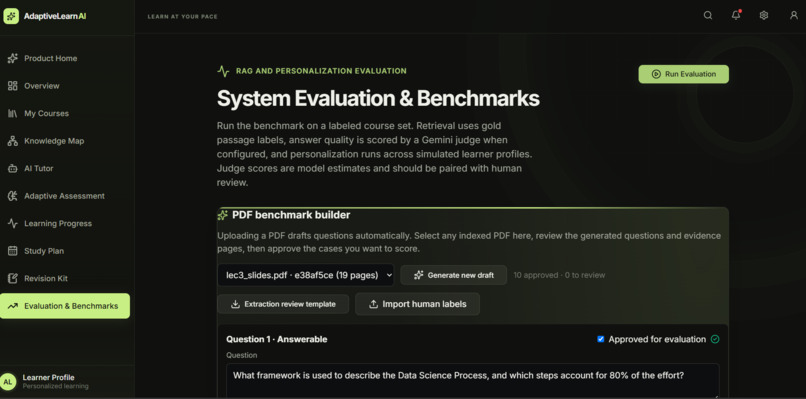Screen dimensions: 806x399
Task: Click the Evaluation & Benchmarks trend icon
Action: tap(12, 306)
